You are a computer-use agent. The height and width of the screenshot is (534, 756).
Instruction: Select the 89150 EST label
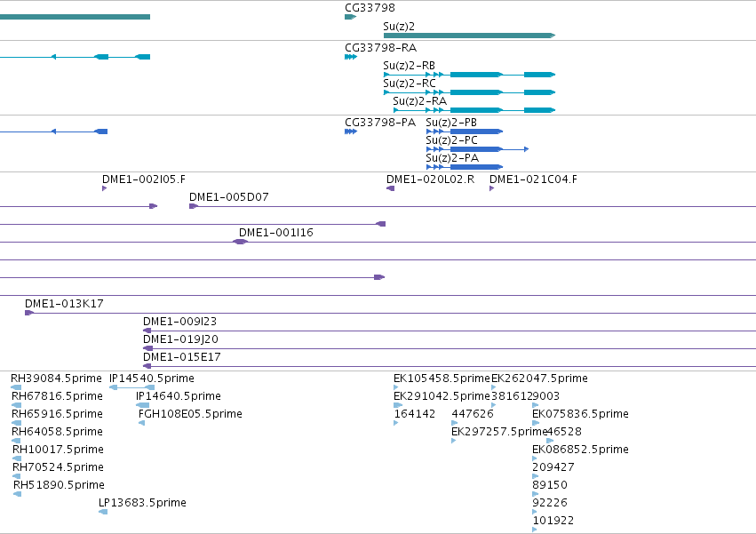[x=550, y=486]
